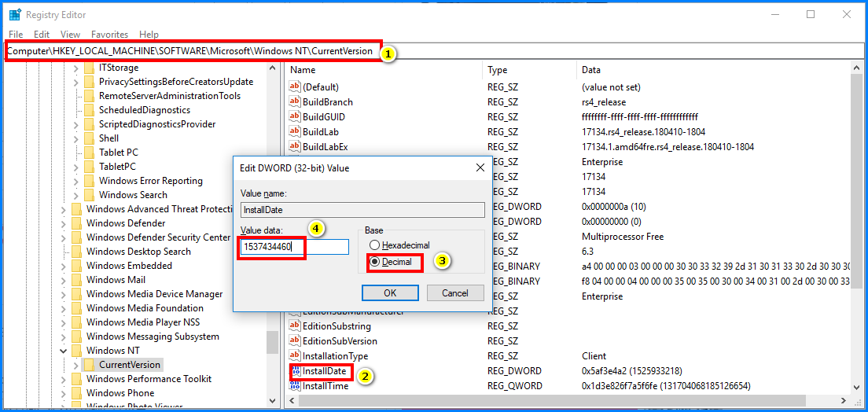This screenshot has width=868, height=412.
Task: Click the string icon beside BuildLab
Action: point(295,132)
